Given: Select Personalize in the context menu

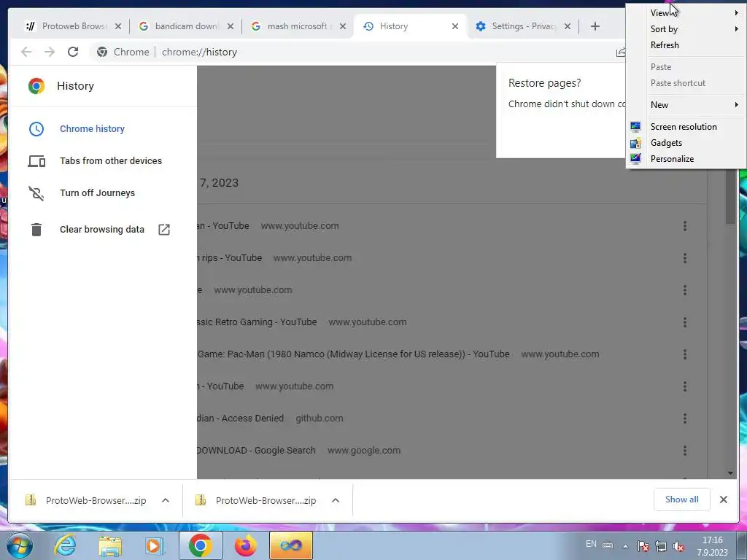Looking at the screenshot, I should [672, 159].
